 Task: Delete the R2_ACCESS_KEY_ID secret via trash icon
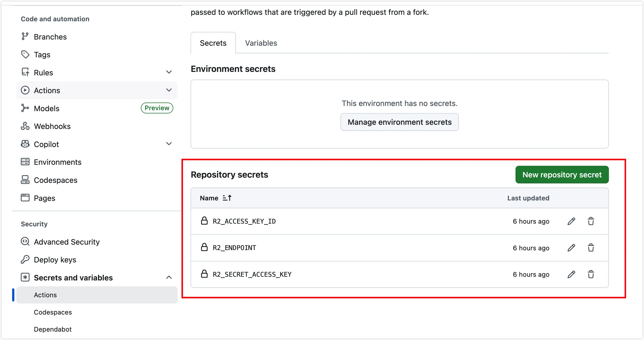click(591, 221)
